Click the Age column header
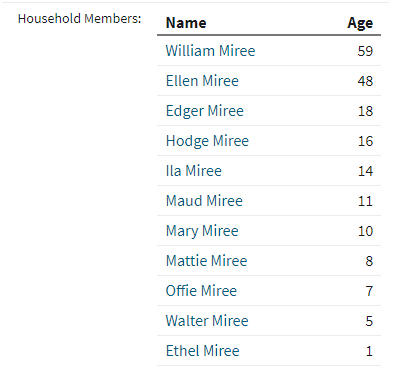Image resolution: width=398 pixels, height=379 pixels. (360, 24)
